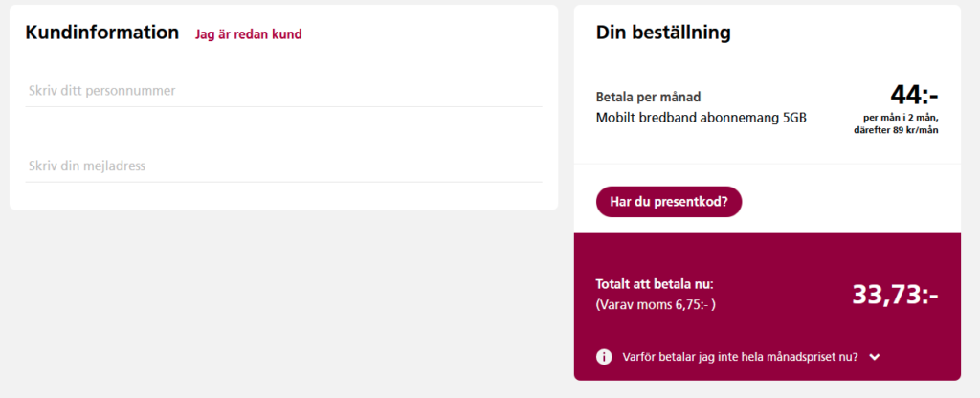Focus the personnummer input field

point(283,91)
